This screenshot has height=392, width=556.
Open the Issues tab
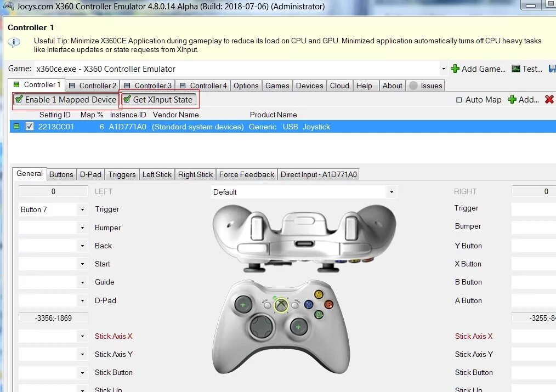point(425,86)
